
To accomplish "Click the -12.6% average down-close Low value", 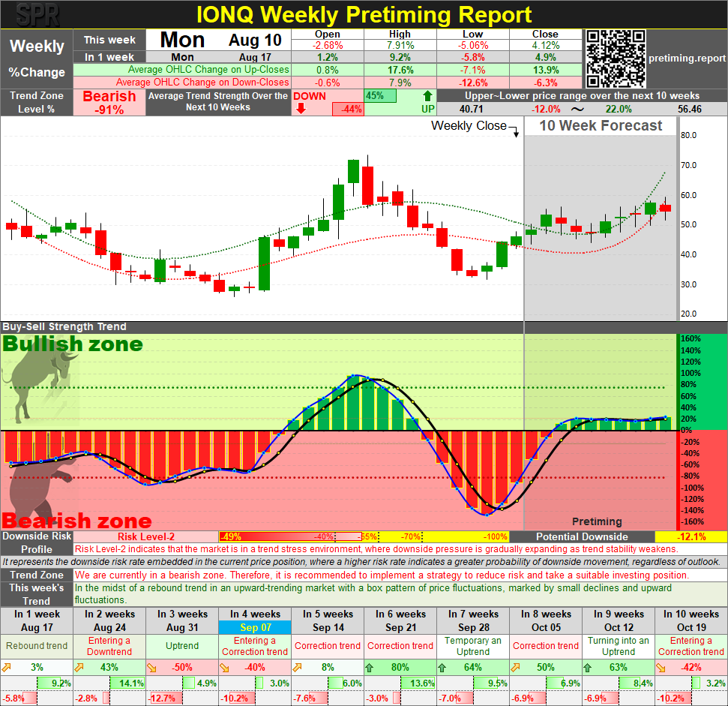I will tap(472, 83).
